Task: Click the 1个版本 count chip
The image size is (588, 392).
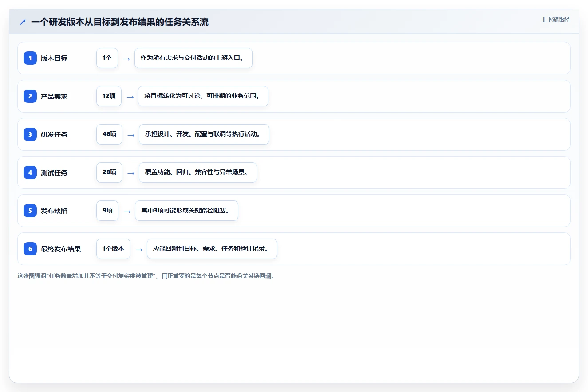Action: click(113, 249)
